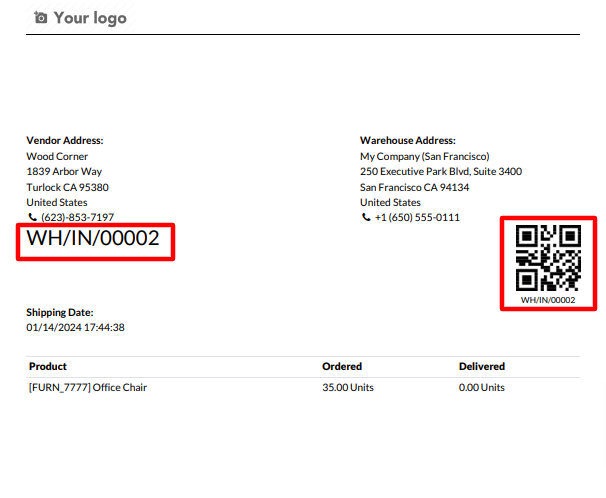Click the QR code image

coord(548,258)
